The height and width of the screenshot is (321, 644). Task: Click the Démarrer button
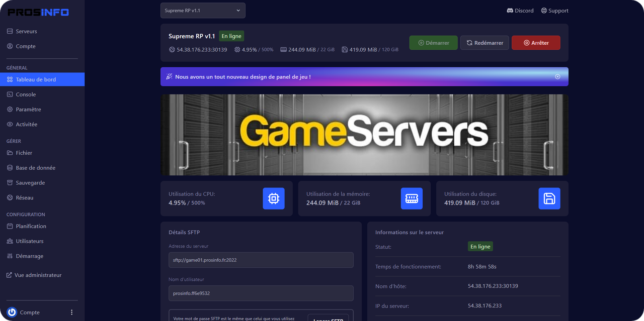click(x=433, y=43)
